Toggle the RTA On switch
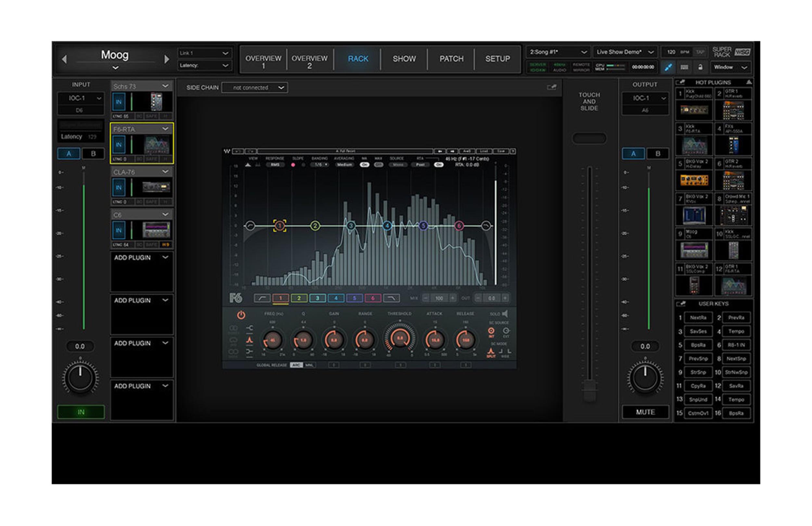 (438, 164)
